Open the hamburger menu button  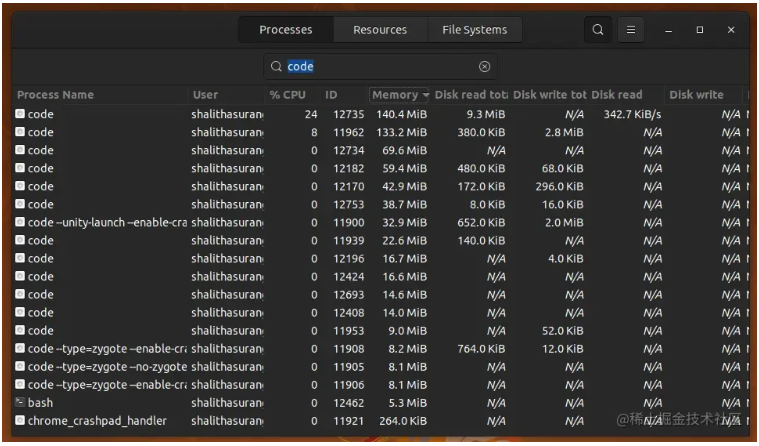pos(631,30)
